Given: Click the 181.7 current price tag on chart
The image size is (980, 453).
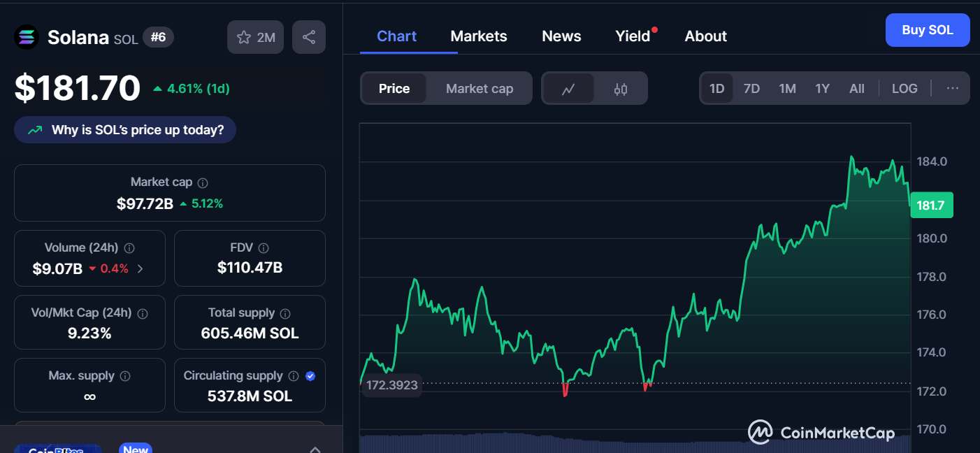Looking at the screenshot, I should pyautogui.click(x=931, y=205).
